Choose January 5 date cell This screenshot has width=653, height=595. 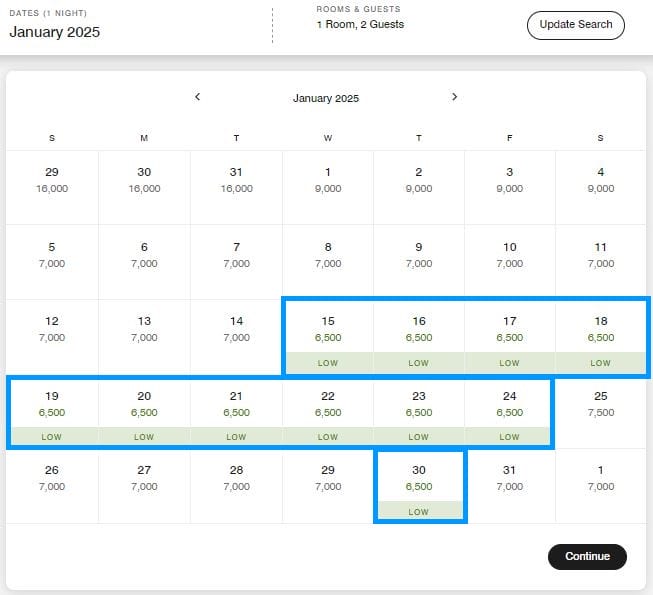pos(52,262)
